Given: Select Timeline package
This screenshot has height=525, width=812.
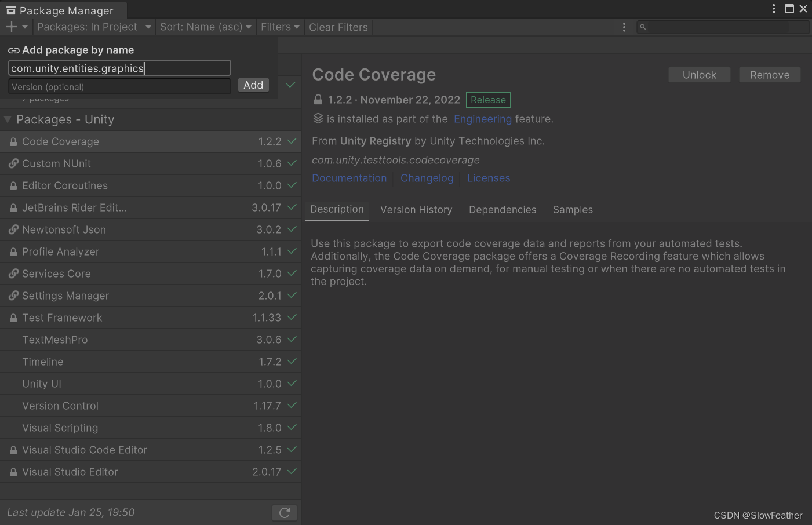Looking at the screenshot, I should 151,362.
